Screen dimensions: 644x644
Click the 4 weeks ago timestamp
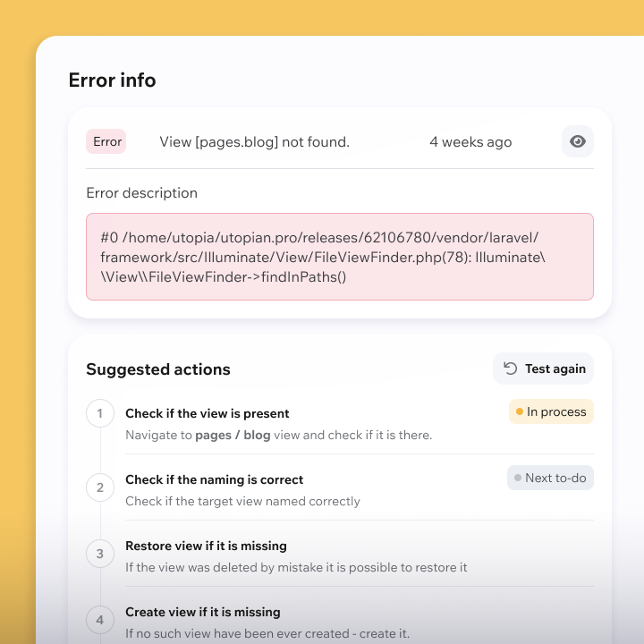470,141
